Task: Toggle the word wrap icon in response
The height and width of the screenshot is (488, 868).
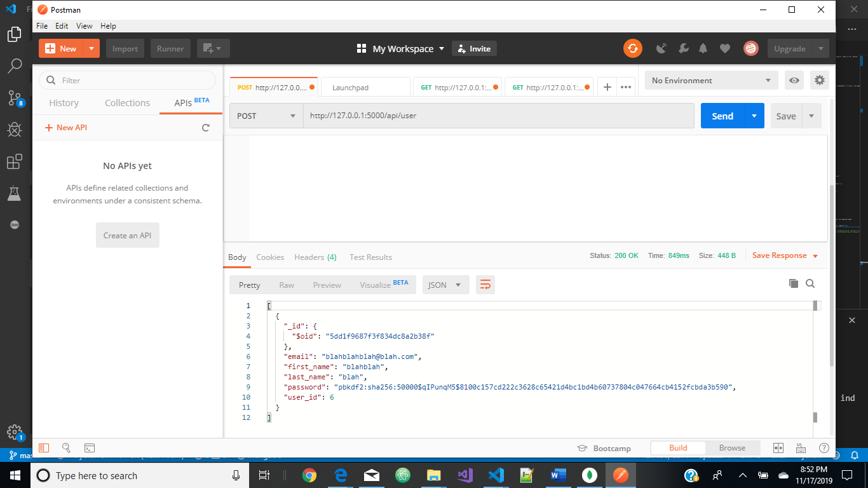Action: coord(485,285)
